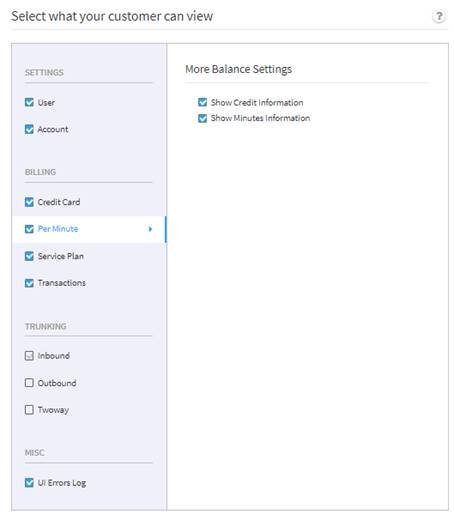Image resolution: width=454 pixels, height=520 pixels.
Task: Toggle the Transactions checkbox
Action: (x=29, y=283)
